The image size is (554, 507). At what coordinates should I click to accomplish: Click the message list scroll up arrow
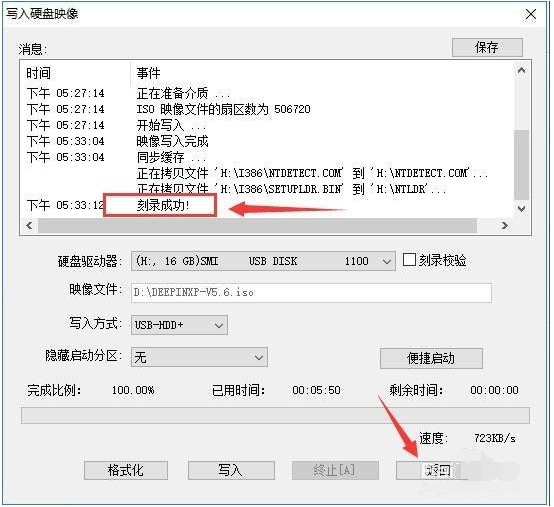click(521, 70)
